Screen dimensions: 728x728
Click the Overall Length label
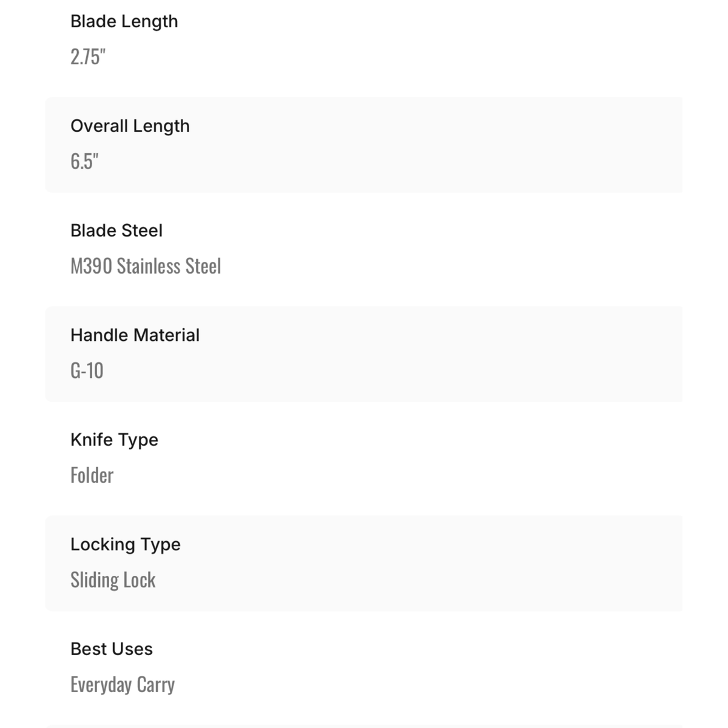130,126
